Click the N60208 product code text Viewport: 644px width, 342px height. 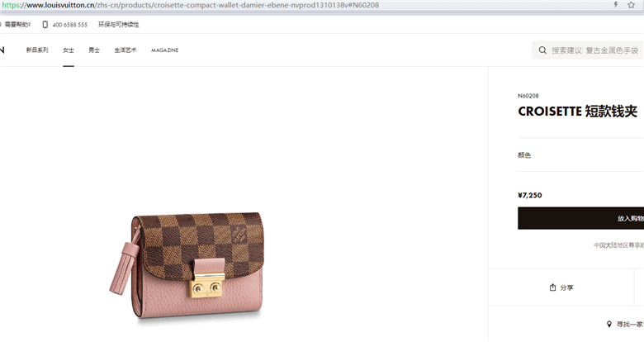click(x=528, y=96)
